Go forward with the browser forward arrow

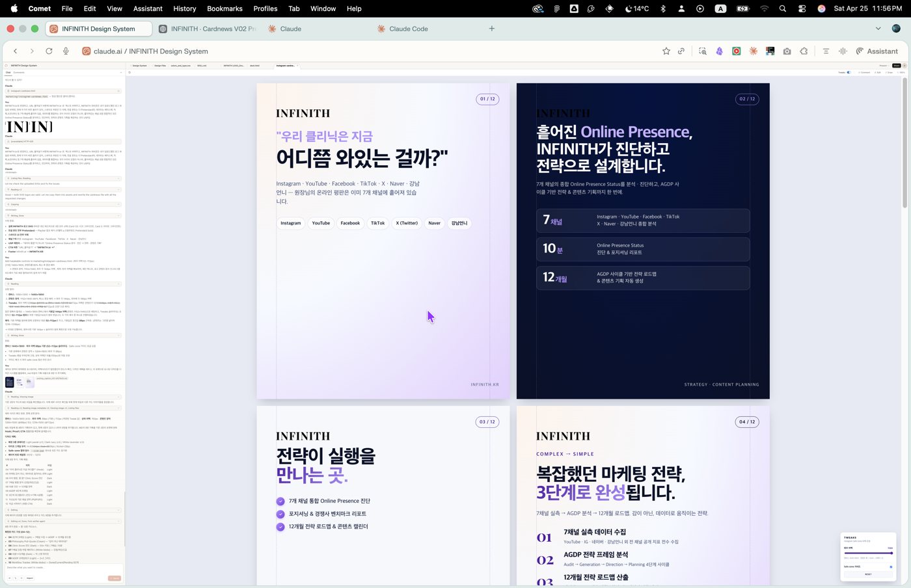coord(32,51)
